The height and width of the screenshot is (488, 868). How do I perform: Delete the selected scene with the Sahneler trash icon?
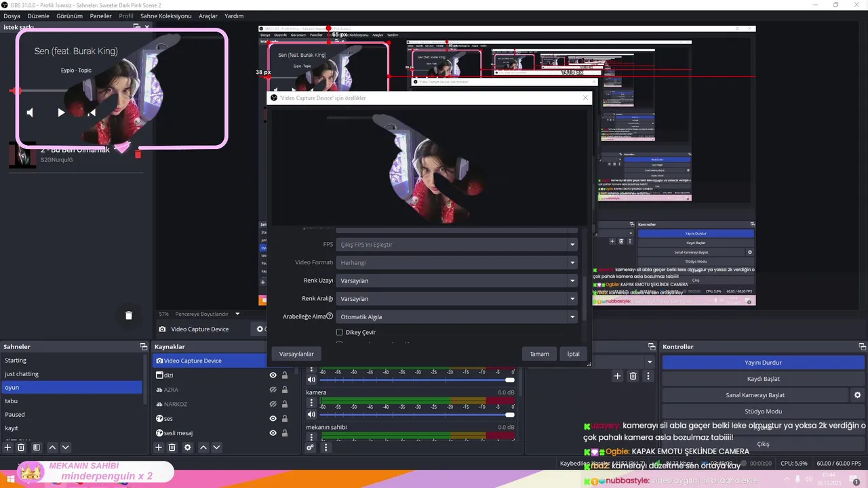[x=21, y=447]
